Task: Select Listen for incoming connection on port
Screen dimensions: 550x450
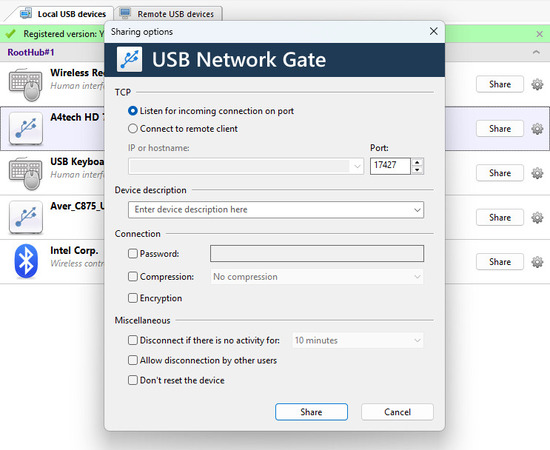Action: coord(211,111)
